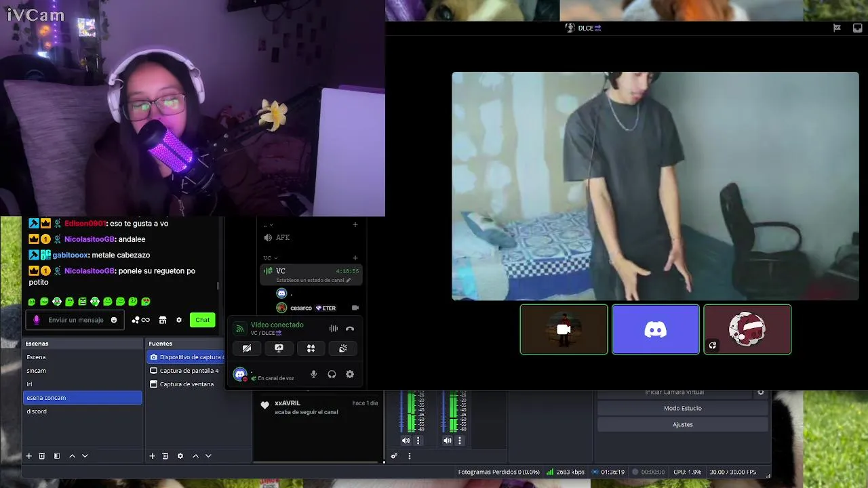Open chat settings gear next to Chat button
Screen dimensions: 868x488
179,320
